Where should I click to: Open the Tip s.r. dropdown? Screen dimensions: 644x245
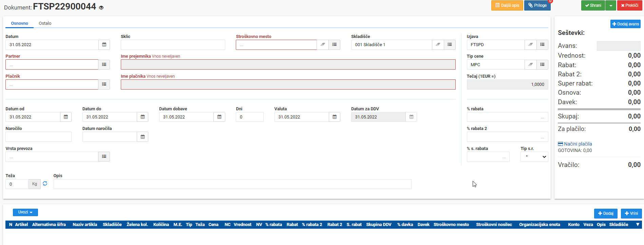pos(534,157)
